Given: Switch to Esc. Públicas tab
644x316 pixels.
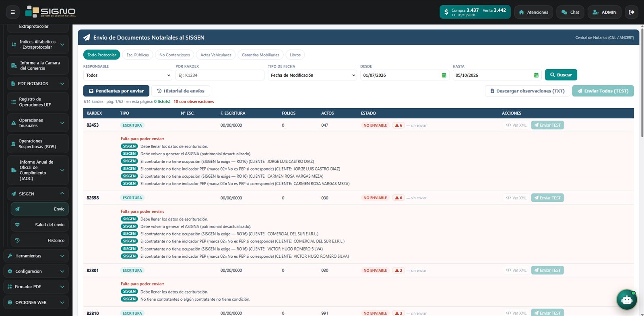Looking at the screenshot, I should [138, 55].
